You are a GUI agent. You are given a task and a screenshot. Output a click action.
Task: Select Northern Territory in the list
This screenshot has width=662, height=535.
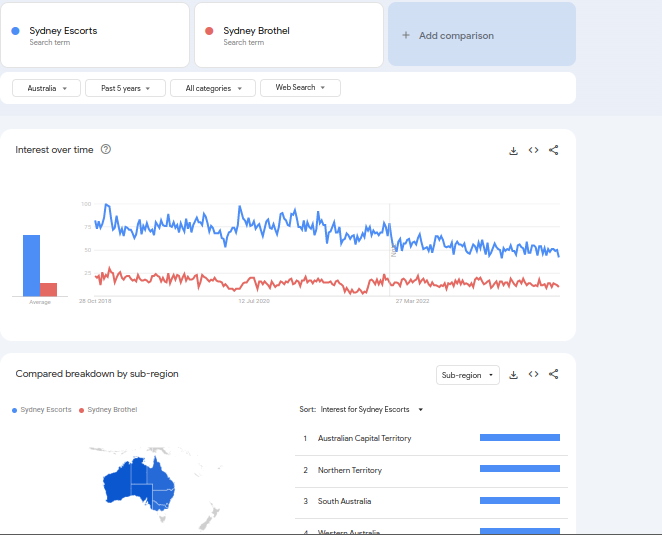click(x=349, y=470)
